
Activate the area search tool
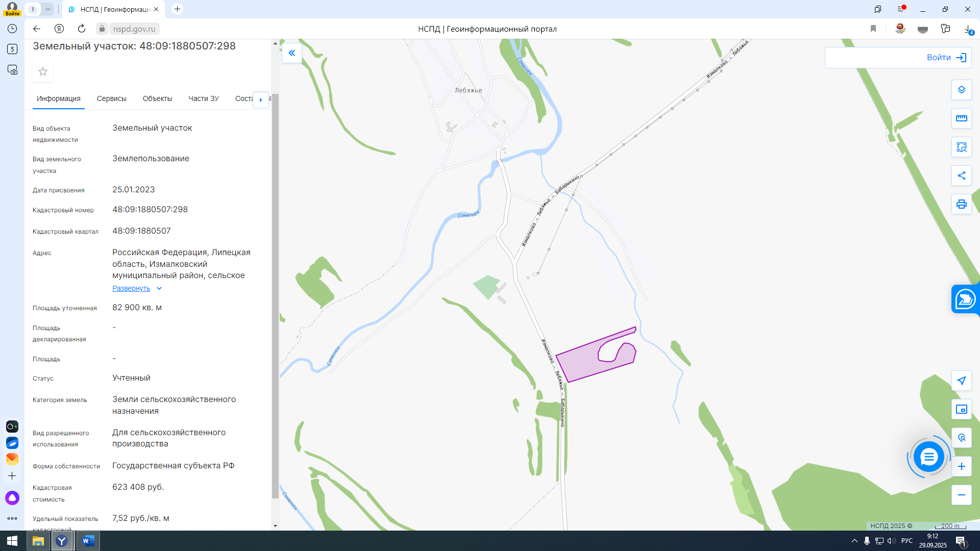click(961, 147)
